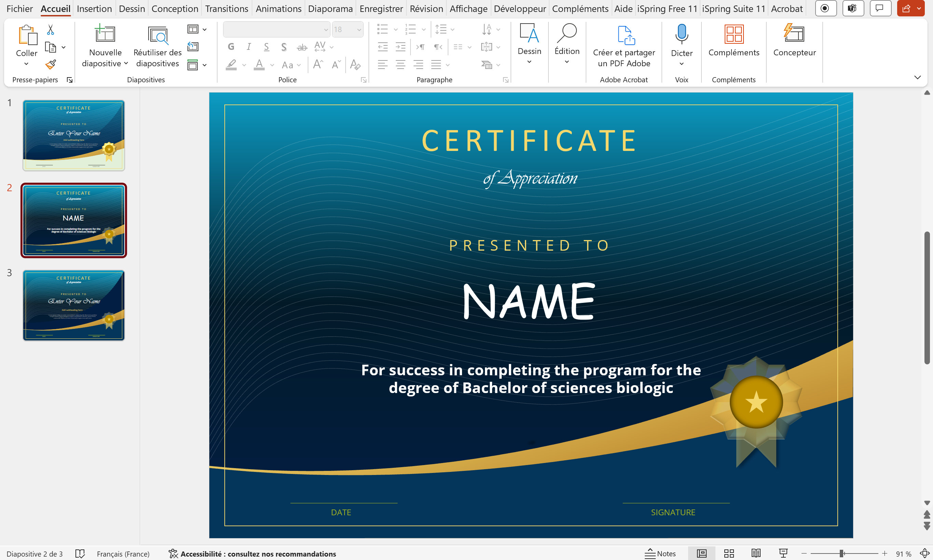This screenshot has width=933, height=560.
Task: Switch to the Insertion tab
Action: (94, 9)
